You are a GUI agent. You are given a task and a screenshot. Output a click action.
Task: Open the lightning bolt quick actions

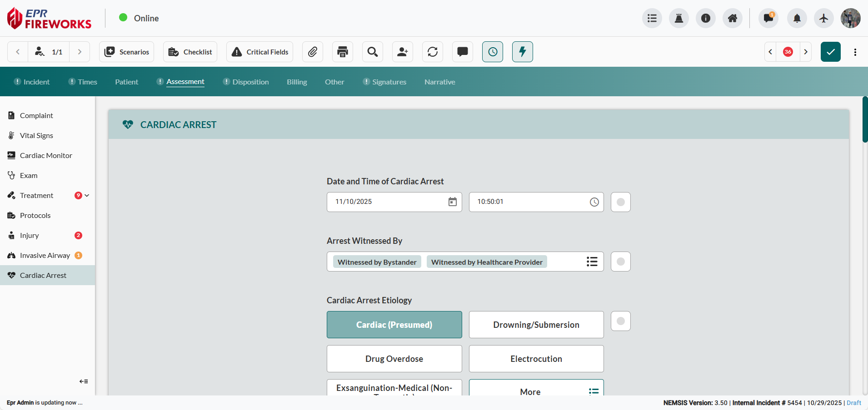[523, 52]
